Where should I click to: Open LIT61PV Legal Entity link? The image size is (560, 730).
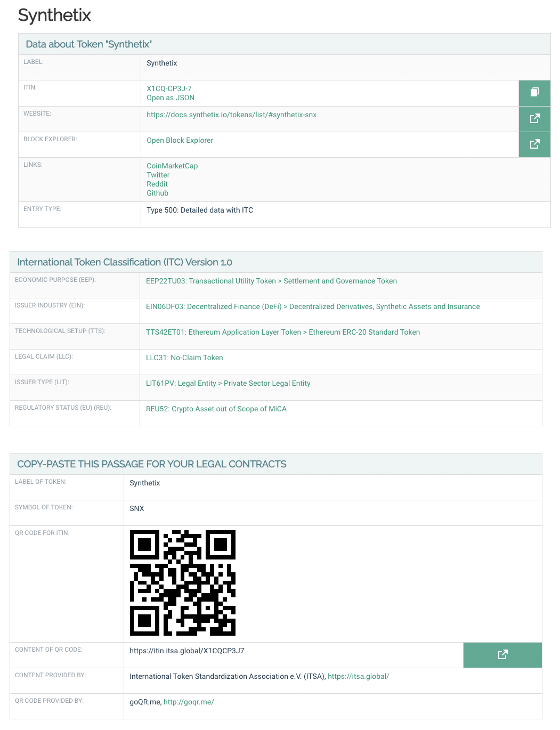pyautogui.click(x=228, y=383)
